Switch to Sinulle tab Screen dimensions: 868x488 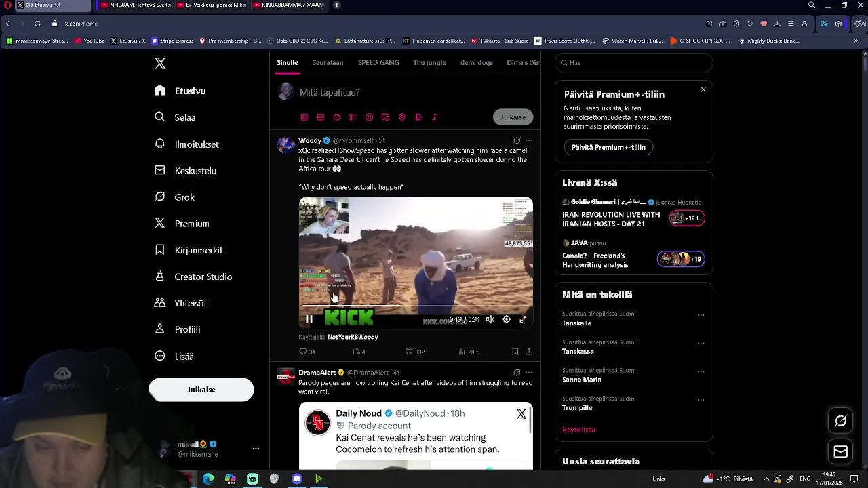[288, 62]
